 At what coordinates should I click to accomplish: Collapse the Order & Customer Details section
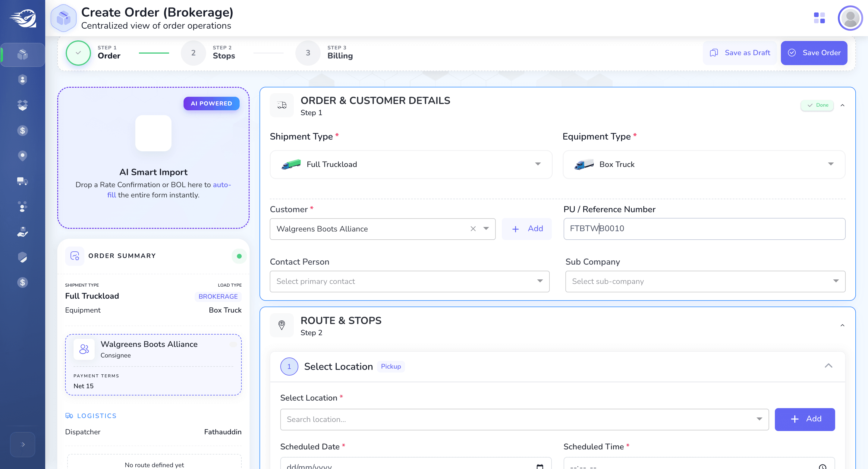[842, 105]
